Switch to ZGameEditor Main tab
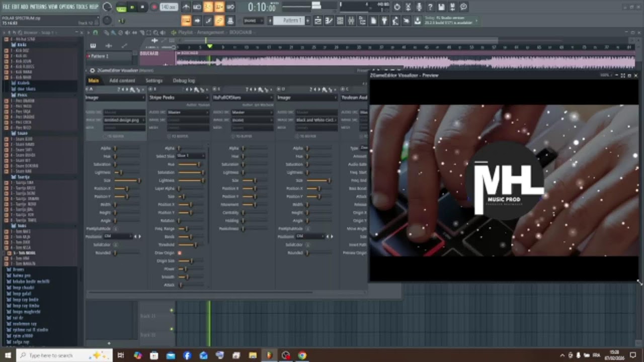The height and width of the screenshot is (362, 644). pyautogui.click(x=94, y=80)
